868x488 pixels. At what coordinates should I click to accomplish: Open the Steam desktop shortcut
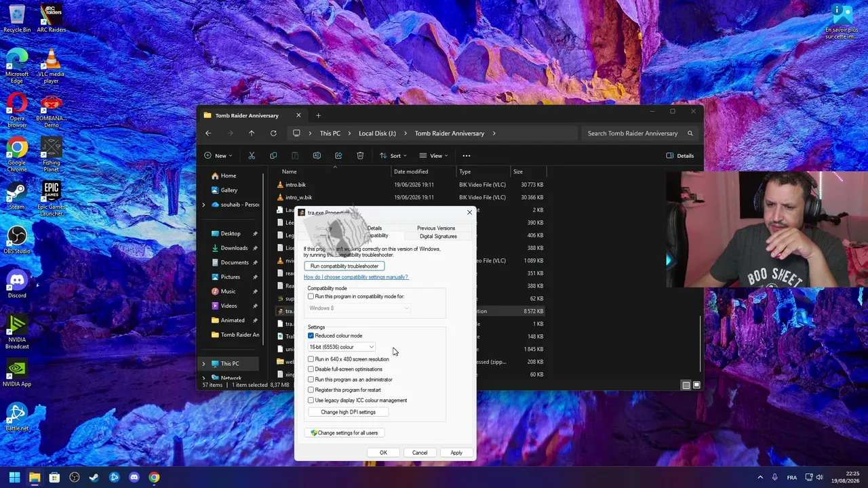17,196
